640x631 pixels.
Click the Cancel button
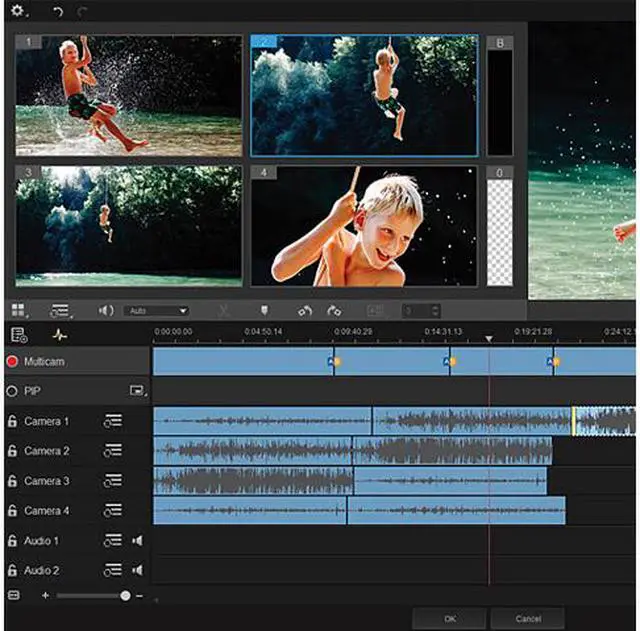coord(528,619)
